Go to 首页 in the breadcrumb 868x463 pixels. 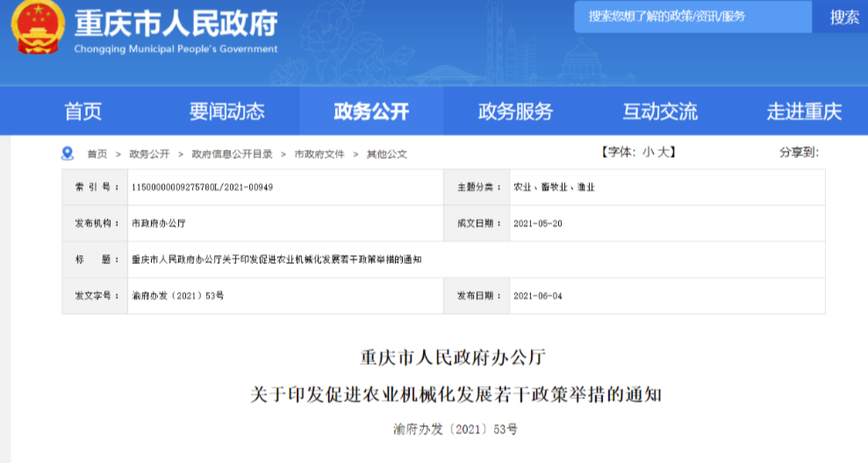pos(97,153)
